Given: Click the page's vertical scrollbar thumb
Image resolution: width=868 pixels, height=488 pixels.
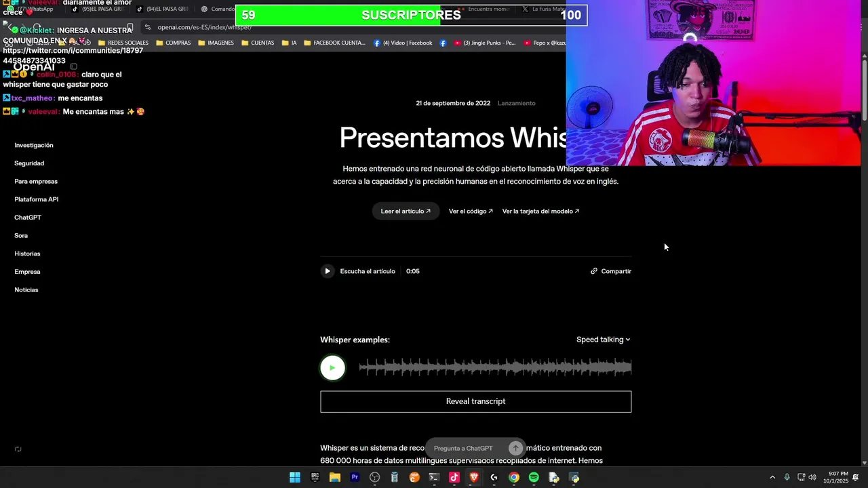Looking at the screenshot, I should pyautogui.click(x=865, y=91).
